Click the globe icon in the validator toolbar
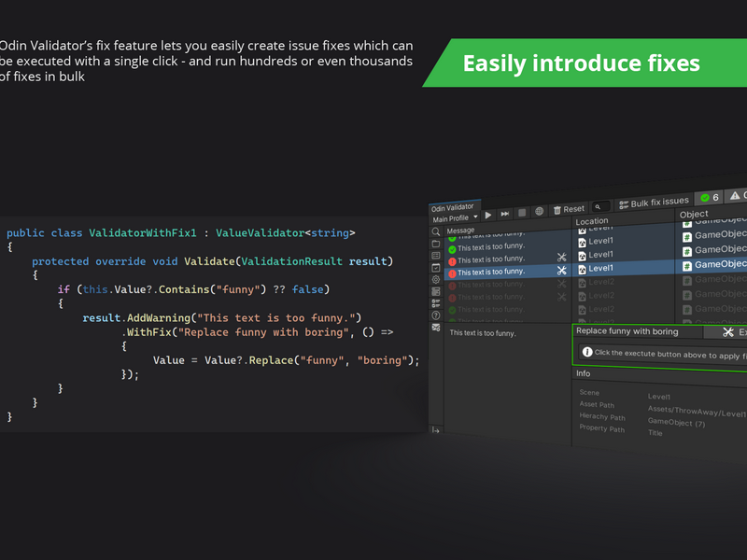The image size is (747, 560). pos(540,211)
